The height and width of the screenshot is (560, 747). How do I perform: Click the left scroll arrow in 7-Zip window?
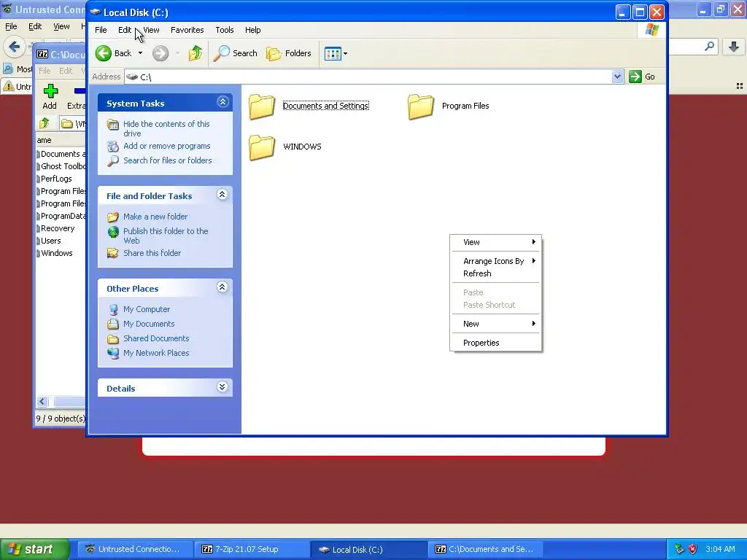pyautogui.click(x=42, y=402)
